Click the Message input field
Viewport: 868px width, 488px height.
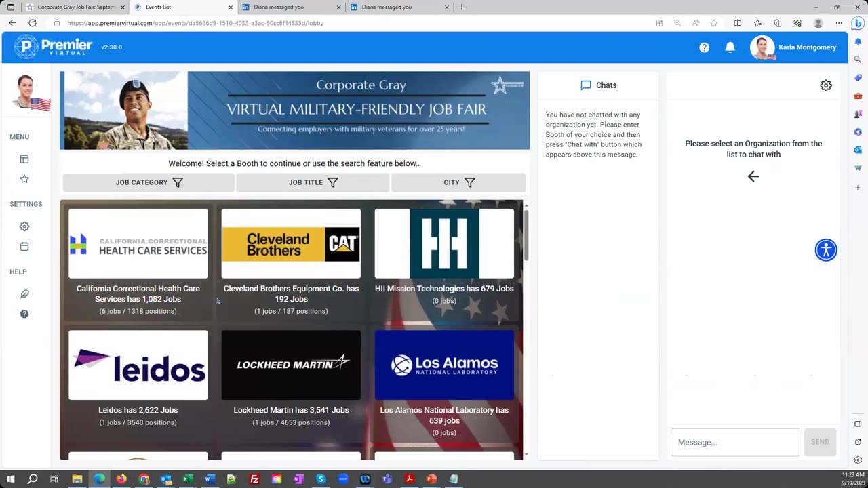pos(735,442)
